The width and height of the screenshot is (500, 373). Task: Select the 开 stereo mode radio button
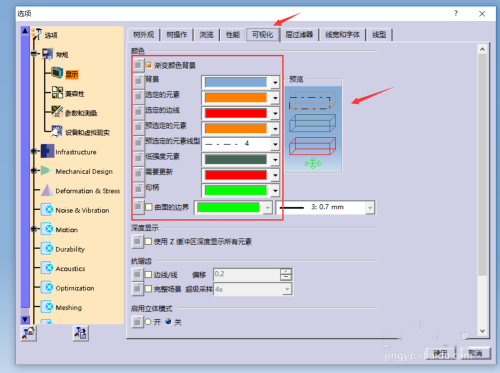(x=148, y=322)
